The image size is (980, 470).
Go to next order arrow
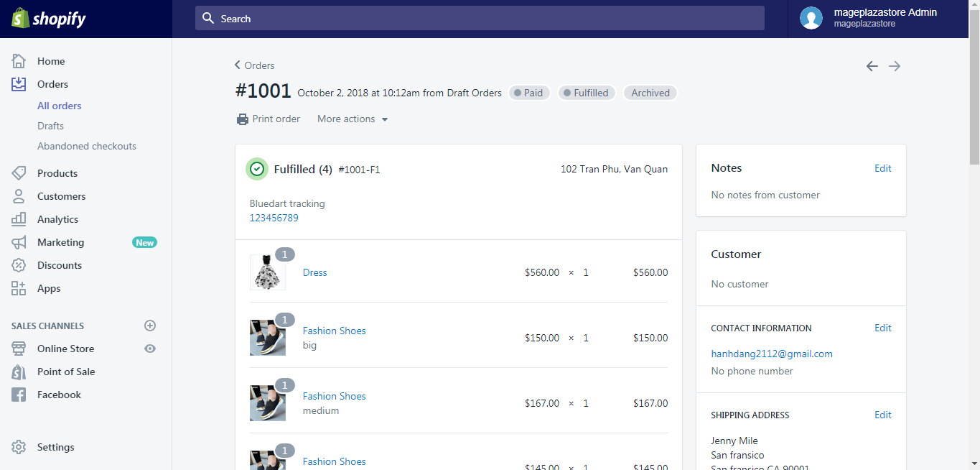coord(895,66)
